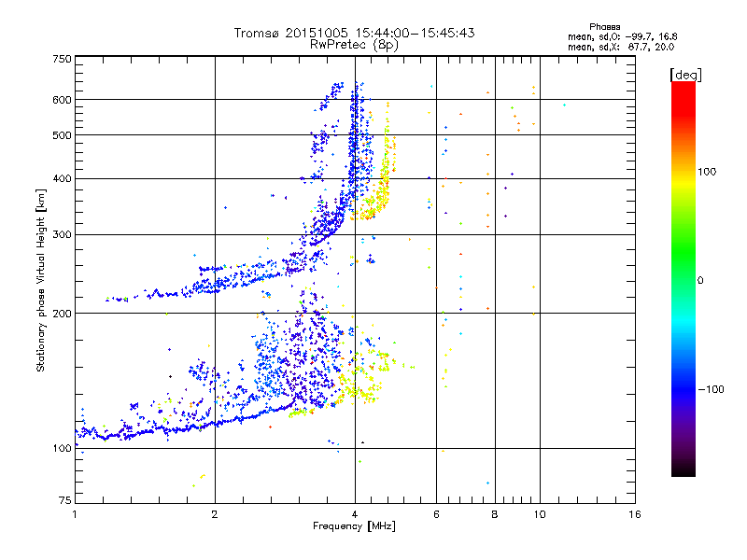Click the y-axis tick label 500
This screenshot has height=560, width=747.
[62, 135]
